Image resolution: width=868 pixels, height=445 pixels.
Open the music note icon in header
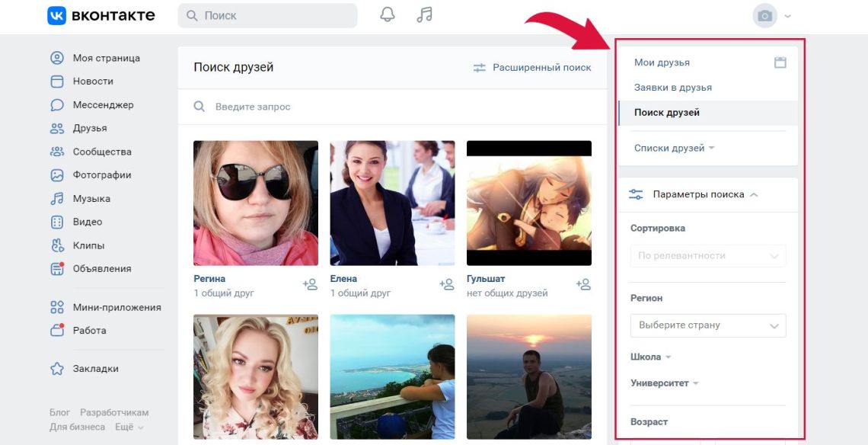point(425,15)
